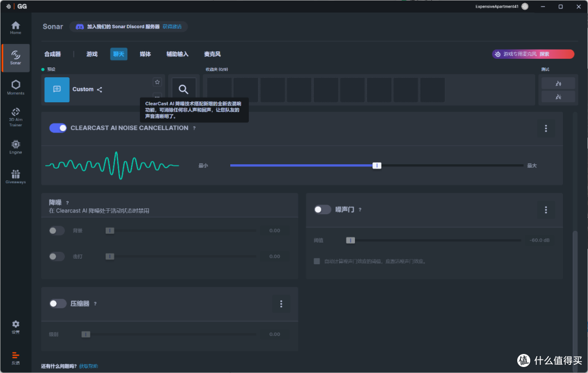Show help for ClearCast AI Noise Cancellation

tap(194, 128)
